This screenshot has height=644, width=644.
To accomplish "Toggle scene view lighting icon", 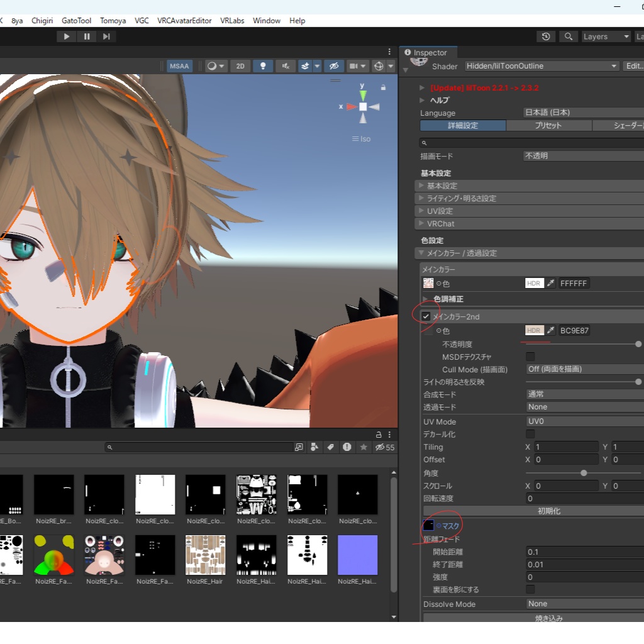I will (262, 65).
